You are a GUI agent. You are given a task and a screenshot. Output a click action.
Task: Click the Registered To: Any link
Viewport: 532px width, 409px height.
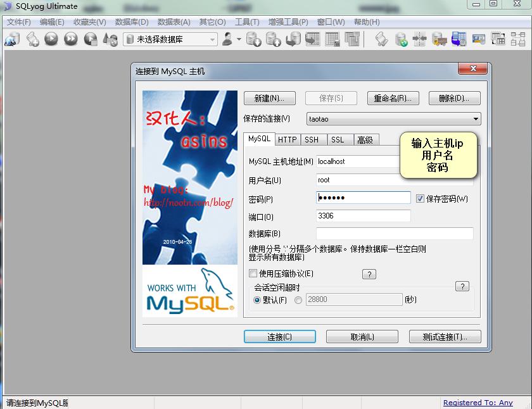478,403
